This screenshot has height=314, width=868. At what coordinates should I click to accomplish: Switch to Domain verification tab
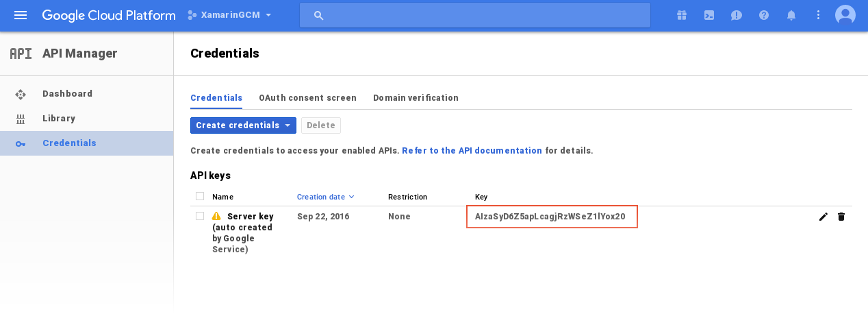click(416, 98)
